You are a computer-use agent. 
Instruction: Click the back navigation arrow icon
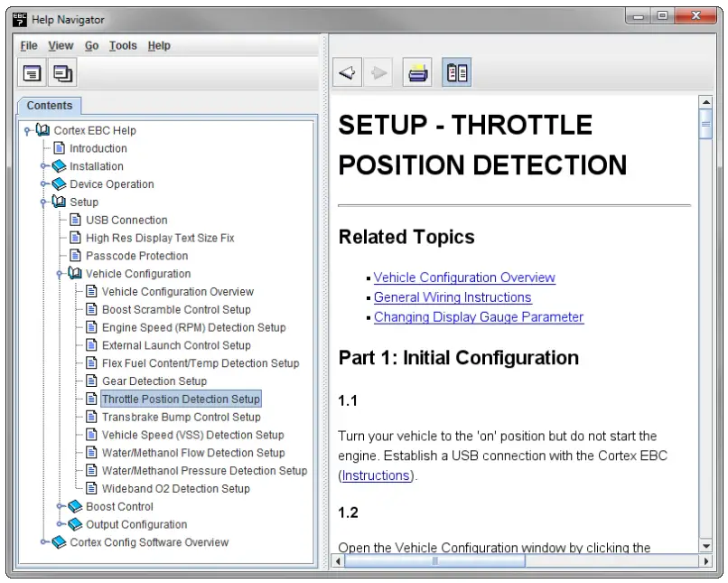pos(348,71)
